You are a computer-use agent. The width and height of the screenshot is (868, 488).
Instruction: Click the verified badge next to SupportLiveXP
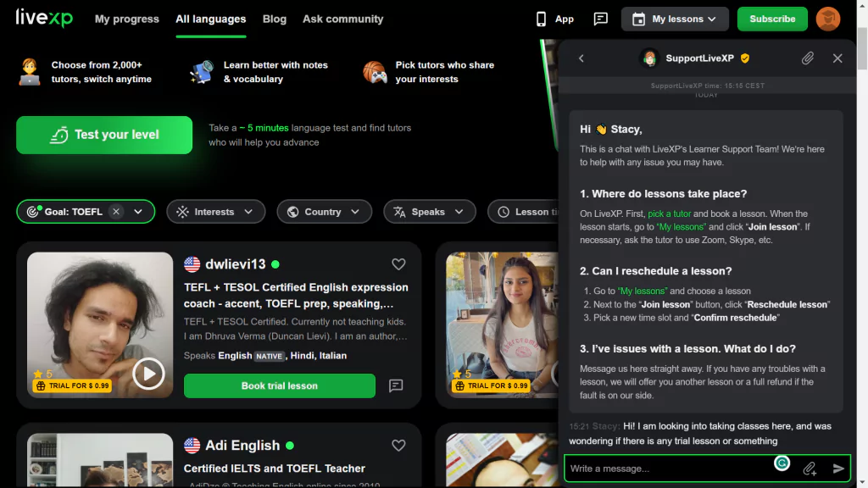745,58
